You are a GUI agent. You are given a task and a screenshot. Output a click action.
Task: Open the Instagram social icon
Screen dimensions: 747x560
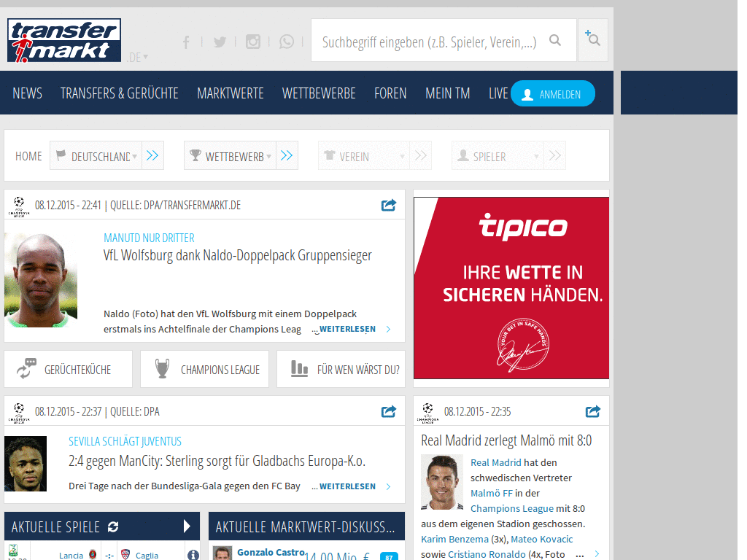tap(253, 42)
